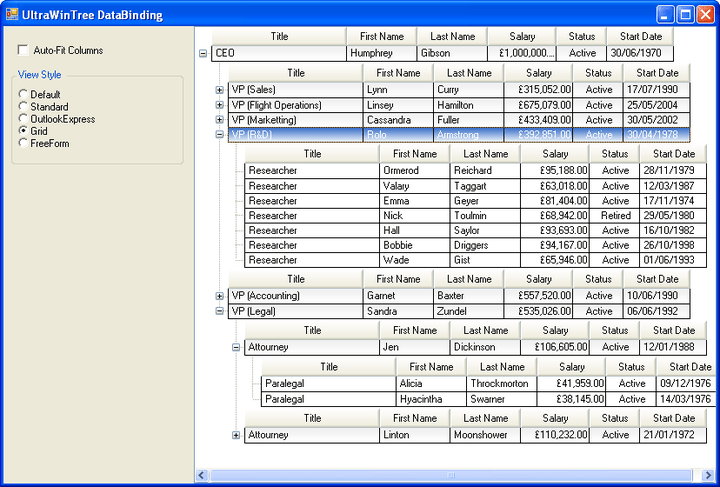This screenshot has width=720, height=487.
Task: Click the 12/03/1987 start date cell
Action: [673, 186]
